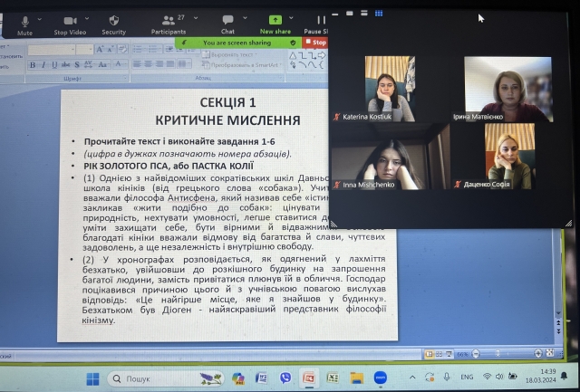Select Inna Mishchenko's video tile
This screenshot has height=392, width=580.
click(390, 157)
